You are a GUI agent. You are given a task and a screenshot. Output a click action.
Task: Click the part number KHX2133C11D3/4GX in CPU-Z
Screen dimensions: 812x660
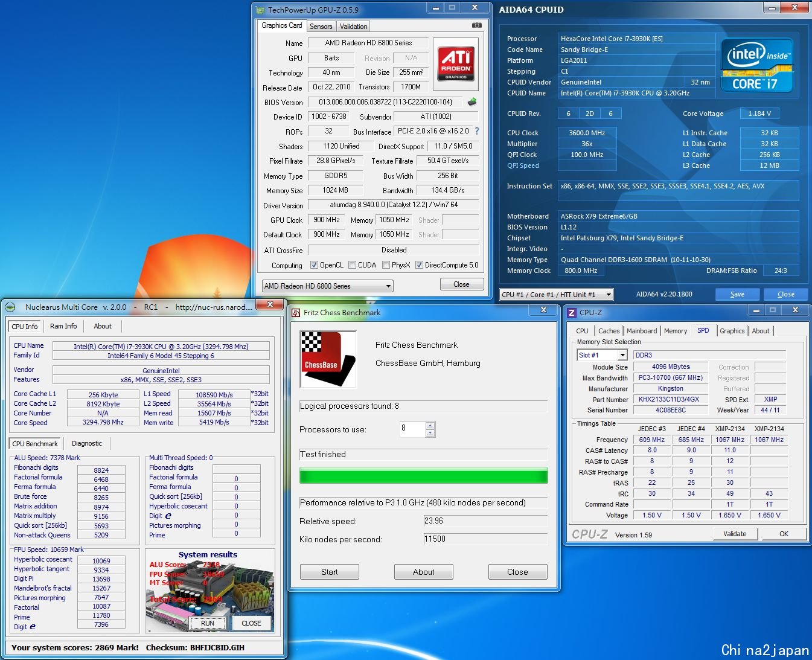pyautogui.click(x=671, y=399)
